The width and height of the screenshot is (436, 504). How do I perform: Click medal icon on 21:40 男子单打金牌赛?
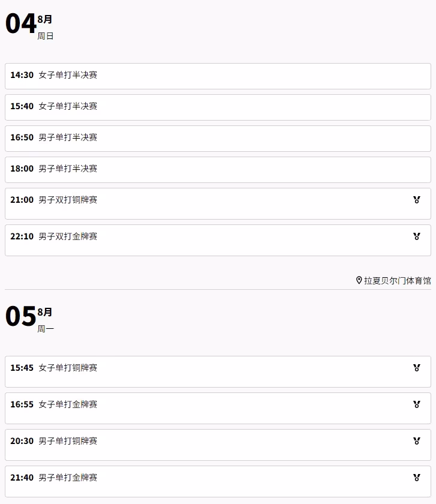coord(417,478)
